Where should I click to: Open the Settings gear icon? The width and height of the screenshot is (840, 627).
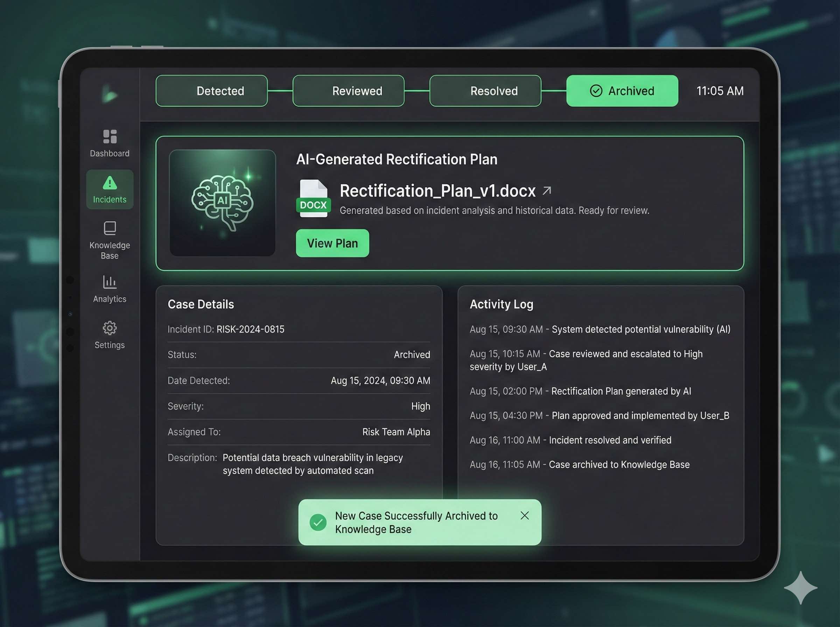[x=110, y=328]
